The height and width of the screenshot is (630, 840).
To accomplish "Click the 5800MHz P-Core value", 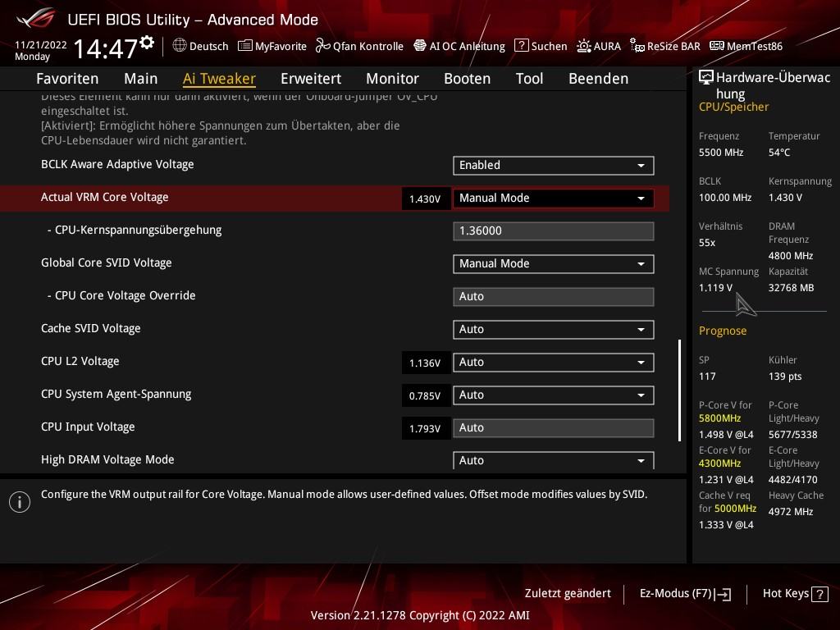I will coord(719,418).
